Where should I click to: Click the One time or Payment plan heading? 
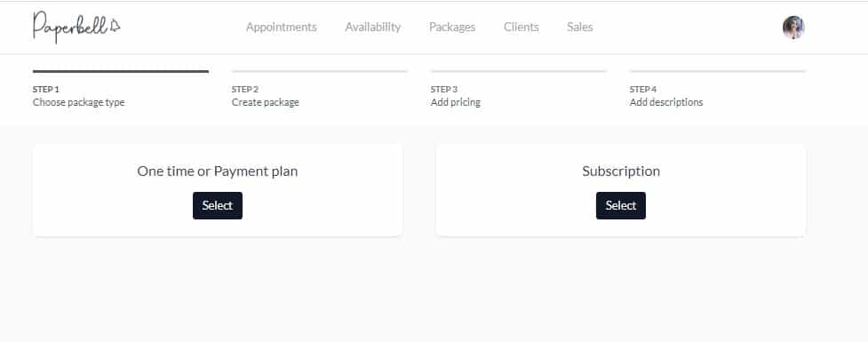(218, 171)
